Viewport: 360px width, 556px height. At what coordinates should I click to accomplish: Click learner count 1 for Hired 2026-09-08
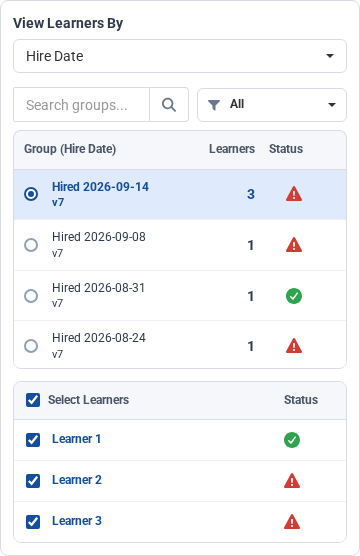pyautogui.click(x=251, y=245)
